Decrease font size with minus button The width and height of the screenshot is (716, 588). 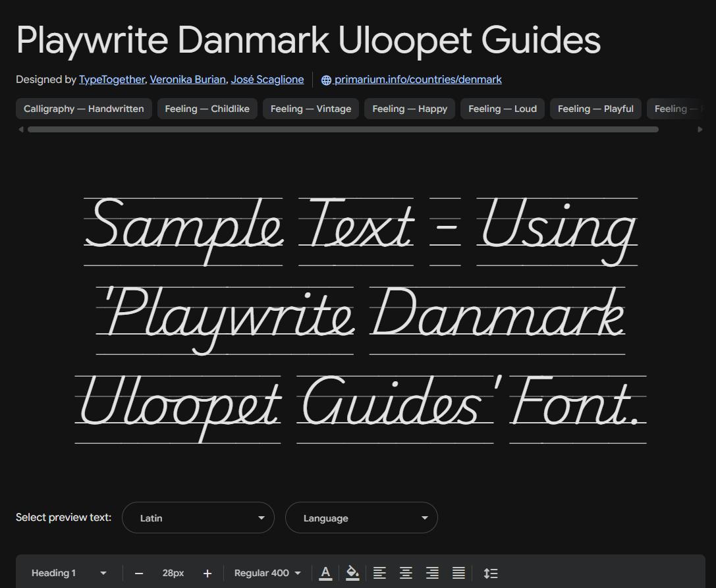tap(139, 574)
